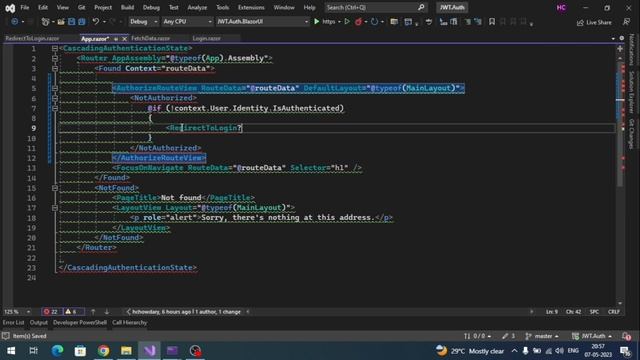Click the Live Share button
This screenshot has height=360, width=640.
(x=594, y=22)
